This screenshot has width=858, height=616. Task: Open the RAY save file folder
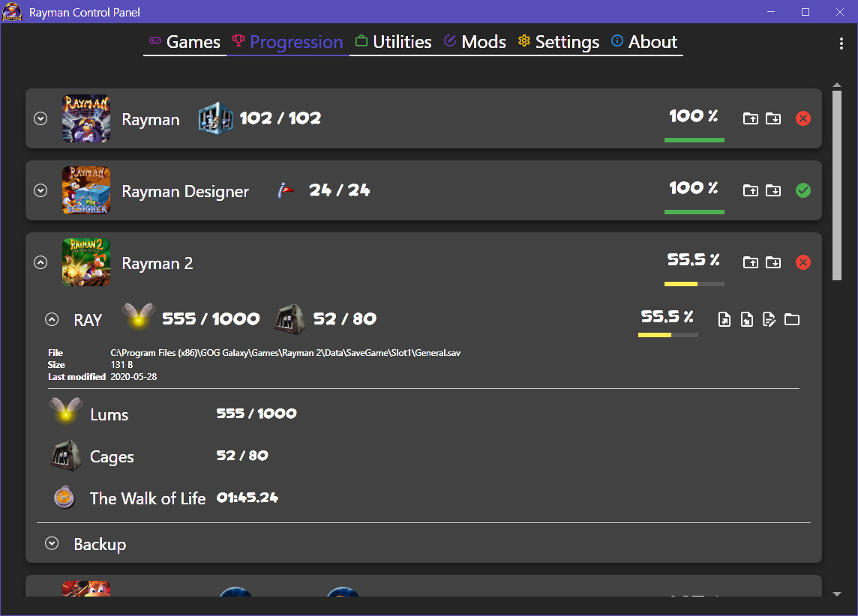click(x=792, y=318)
